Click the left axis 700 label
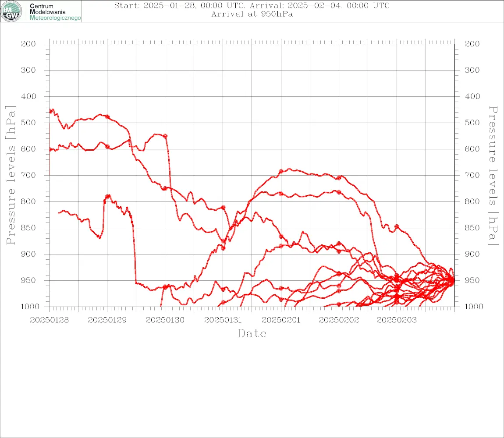 [x=28, y=176]
